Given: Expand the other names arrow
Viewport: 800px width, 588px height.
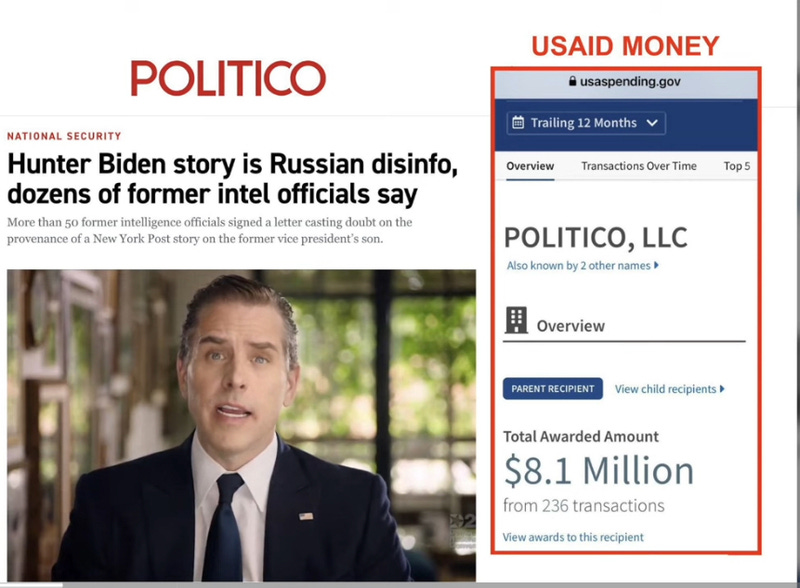Looking at the screenshot, I should click(656, 265).
